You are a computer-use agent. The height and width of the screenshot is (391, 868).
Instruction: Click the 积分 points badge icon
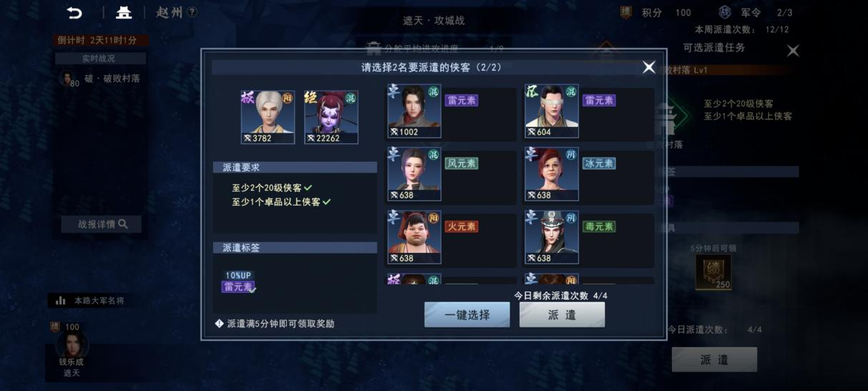[x=626, y=12]
